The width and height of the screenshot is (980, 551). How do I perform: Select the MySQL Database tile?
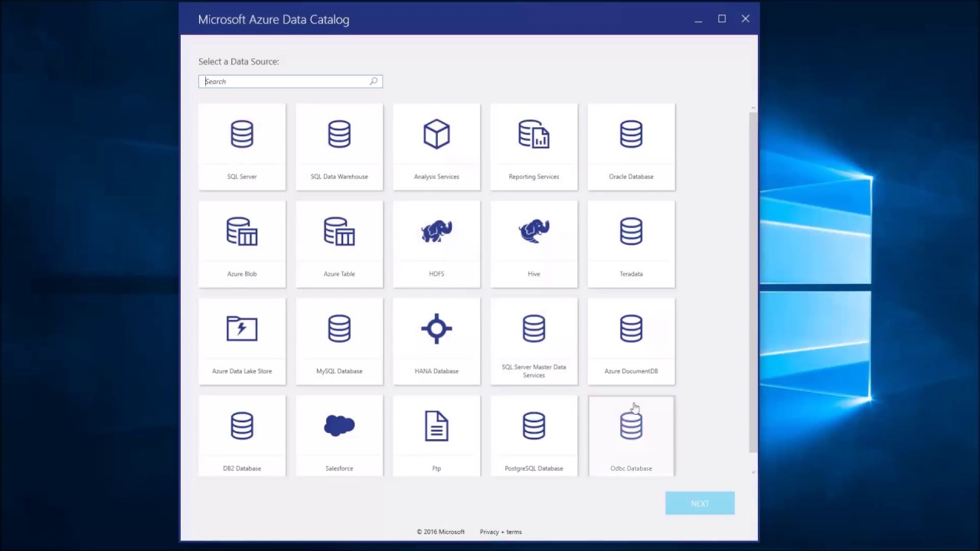[x=339, y=341]
